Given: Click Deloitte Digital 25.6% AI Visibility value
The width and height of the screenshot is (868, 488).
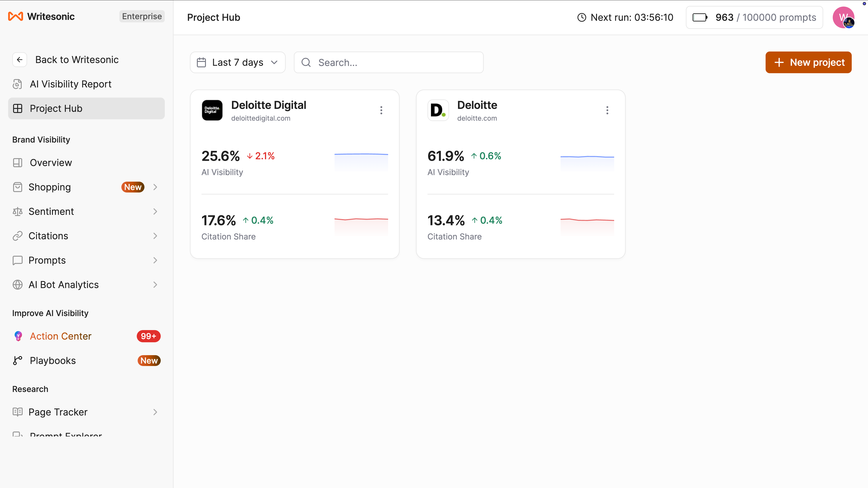Looking at the screenshot, I should pos(221,156).
